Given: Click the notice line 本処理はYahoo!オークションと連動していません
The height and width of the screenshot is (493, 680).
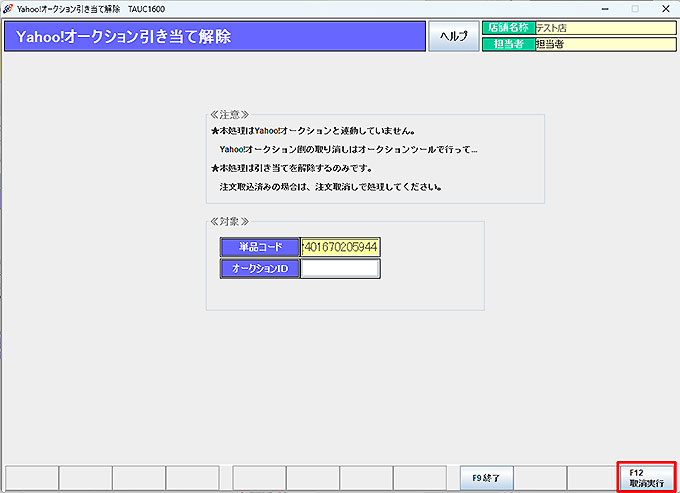Looking at the screenshot, I should 313,131.
